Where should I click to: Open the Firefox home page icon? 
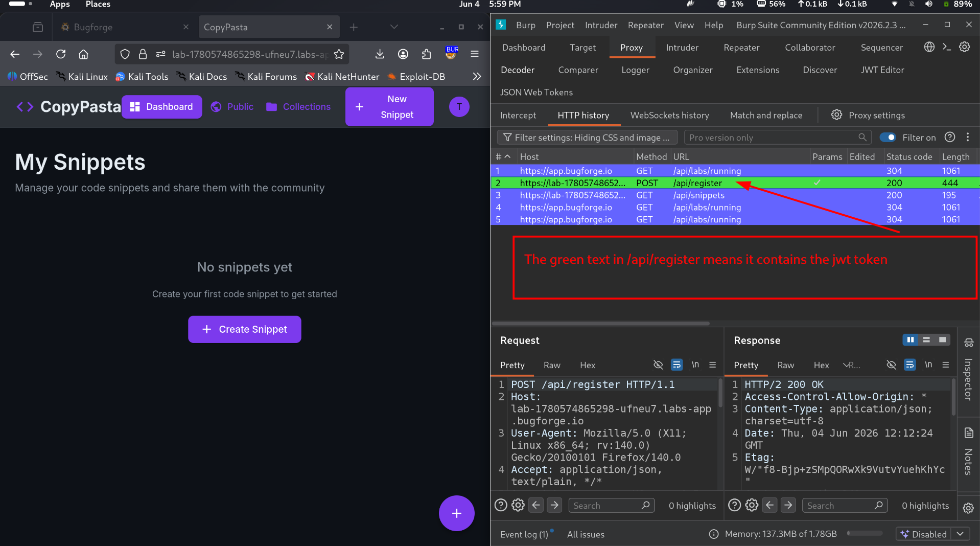tap(83, 54)
